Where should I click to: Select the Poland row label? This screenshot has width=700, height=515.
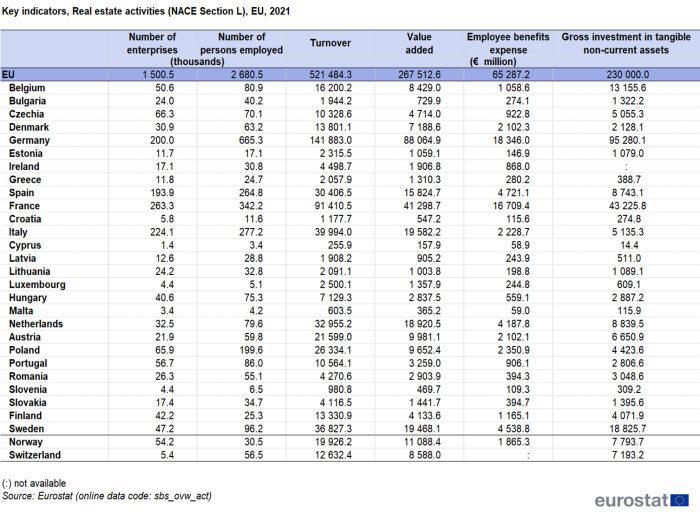[25, 350]
